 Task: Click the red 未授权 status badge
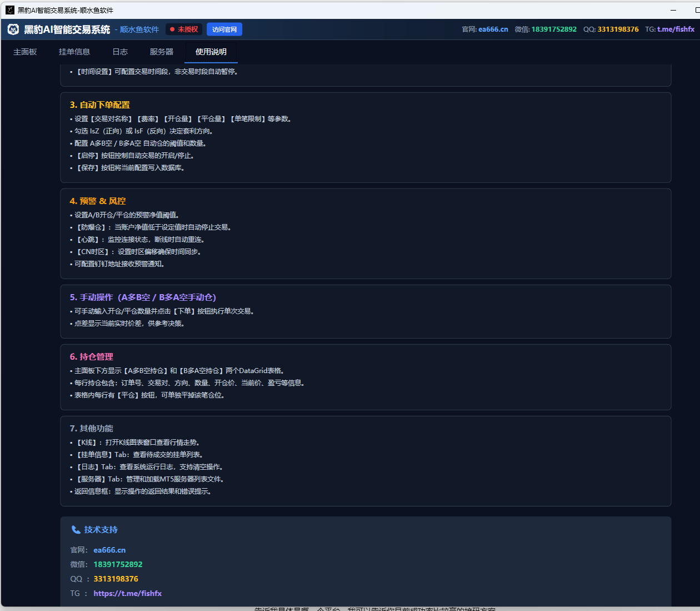point(184,29)
